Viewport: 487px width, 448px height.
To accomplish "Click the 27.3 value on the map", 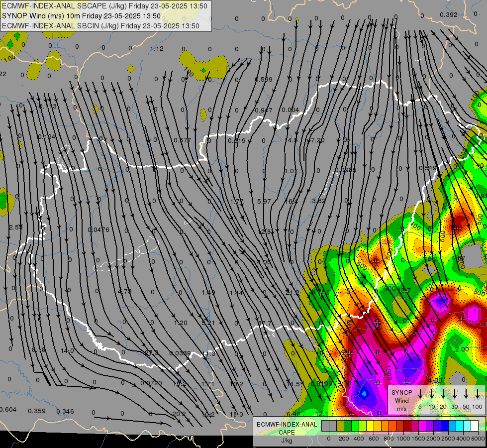I will (152, 352).
